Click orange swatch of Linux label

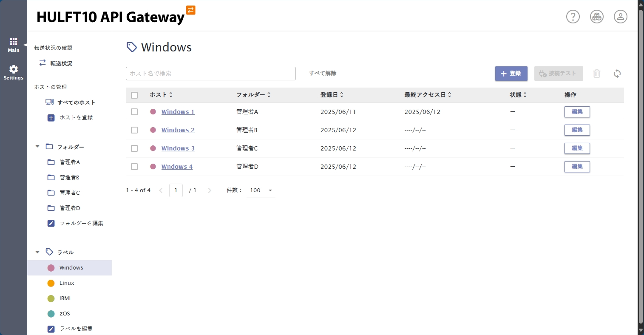tap(51, 283)
